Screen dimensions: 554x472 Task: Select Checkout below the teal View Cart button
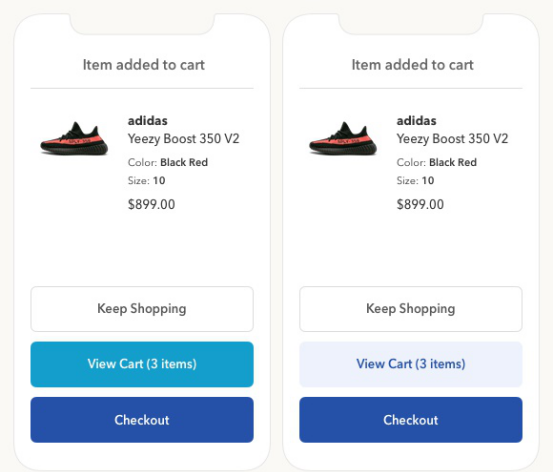tap(142, 420)
